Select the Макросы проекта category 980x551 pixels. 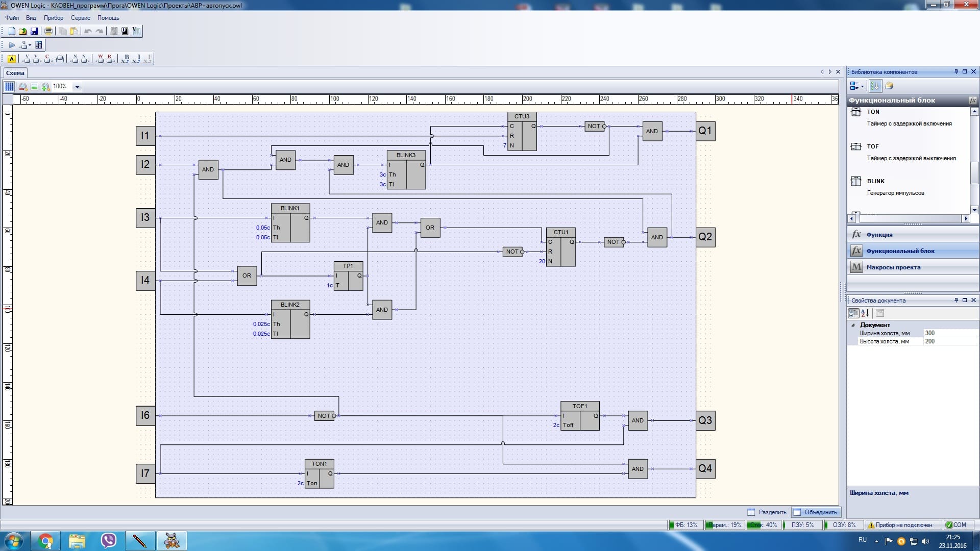893,267
